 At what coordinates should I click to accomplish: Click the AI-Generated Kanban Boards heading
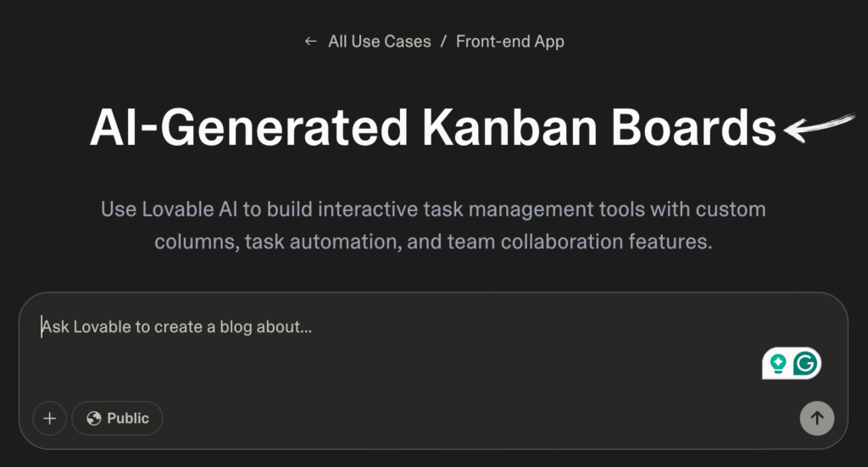tap(432, 130)
